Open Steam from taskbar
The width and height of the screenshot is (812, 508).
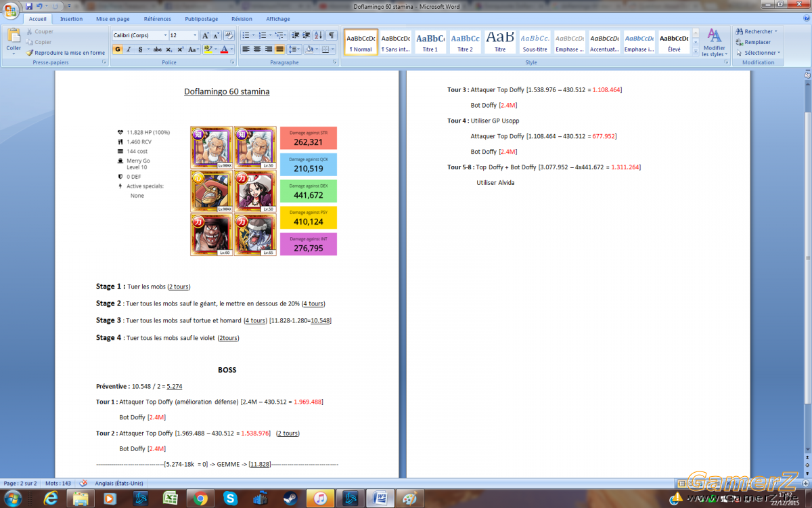click(x=291, y=499)
